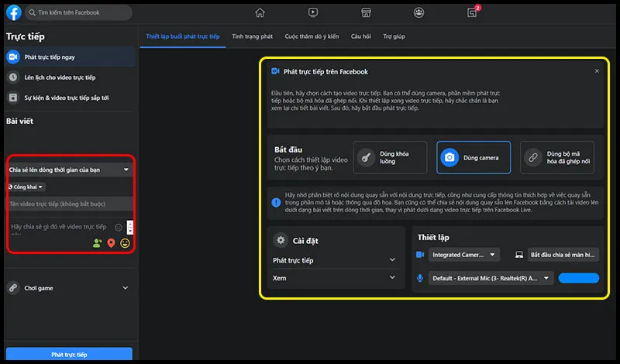Click the Facebook logo

point(13,12)
